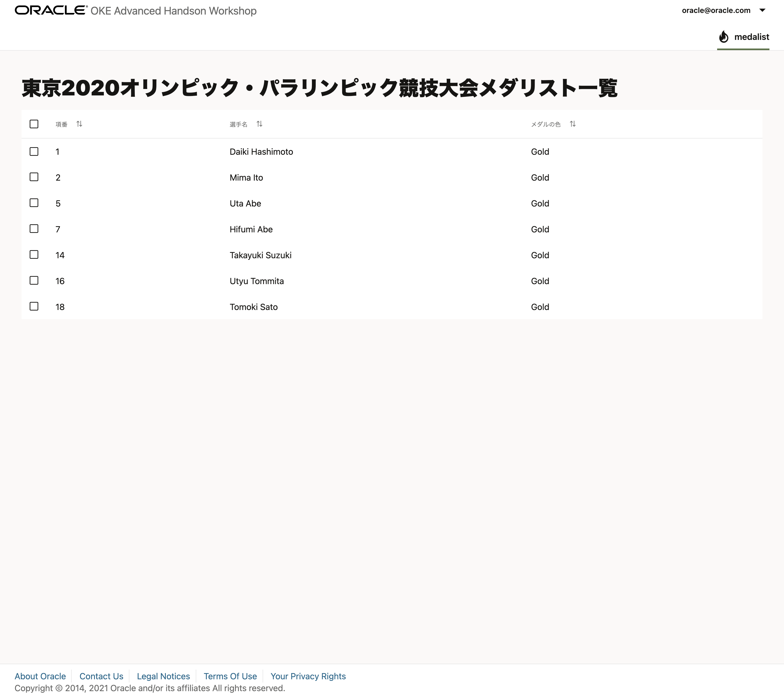Switch to the medalist tab
784x696 pixels.
[x=751, y=37]
